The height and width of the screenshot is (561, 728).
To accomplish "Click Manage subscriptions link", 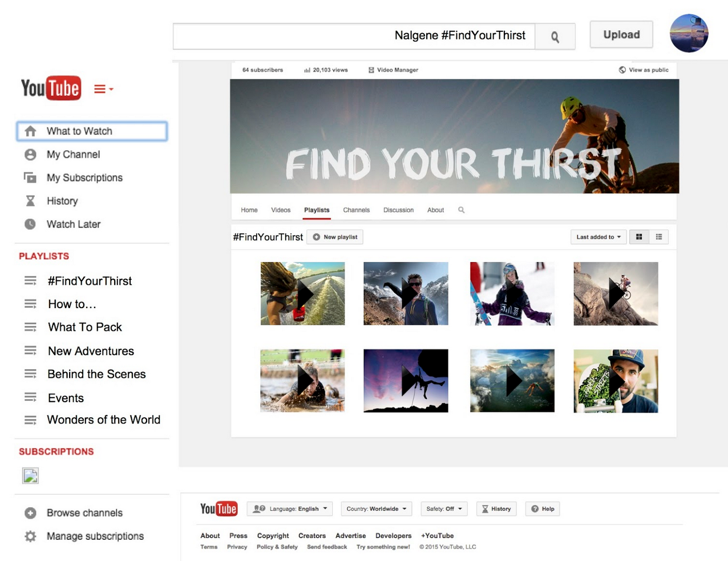I will point(95,536).
